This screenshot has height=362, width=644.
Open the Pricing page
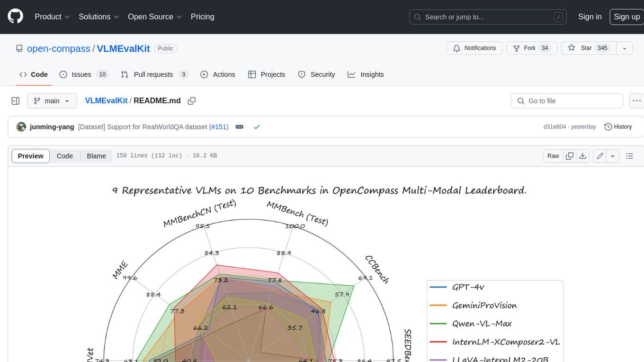(202, 17)
